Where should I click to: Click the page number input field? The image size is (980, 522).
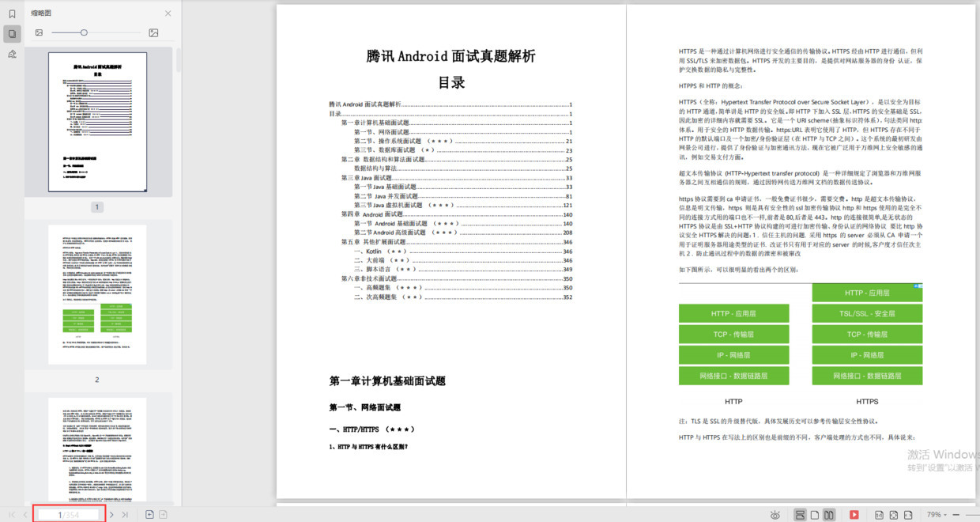click(70, 515)
